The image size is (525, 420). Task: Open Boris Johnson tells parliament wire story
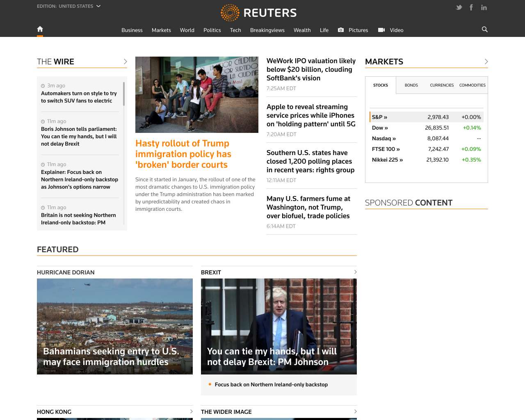(x=79, y=136)
